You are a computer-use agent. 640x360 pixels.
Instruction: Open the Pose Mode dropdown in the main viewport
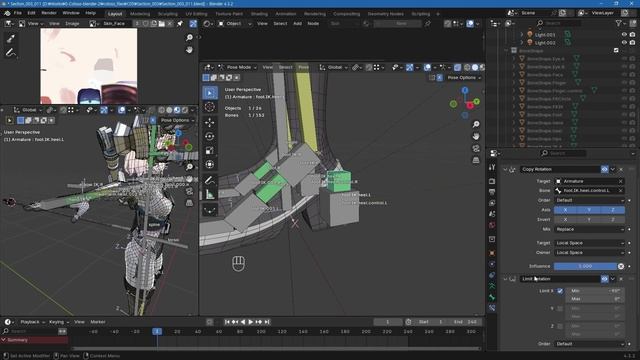pos(237,67)
